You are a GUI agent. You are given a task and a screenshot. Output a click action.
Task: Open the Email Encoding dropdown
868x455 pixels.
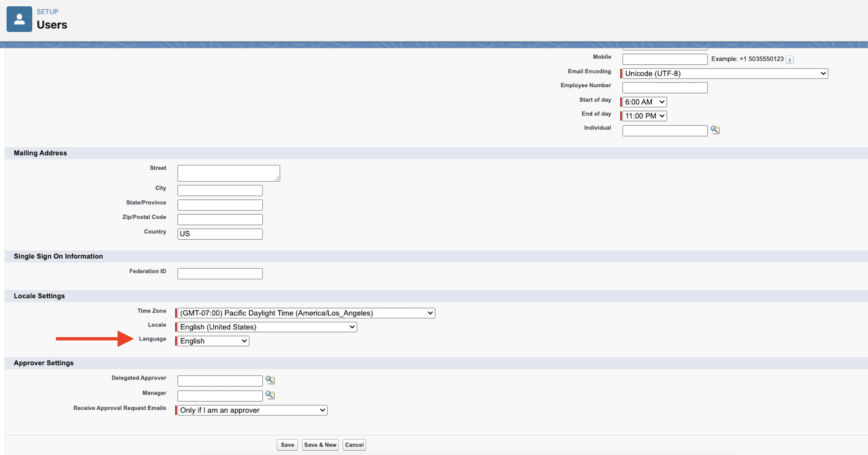click(725, 74)
